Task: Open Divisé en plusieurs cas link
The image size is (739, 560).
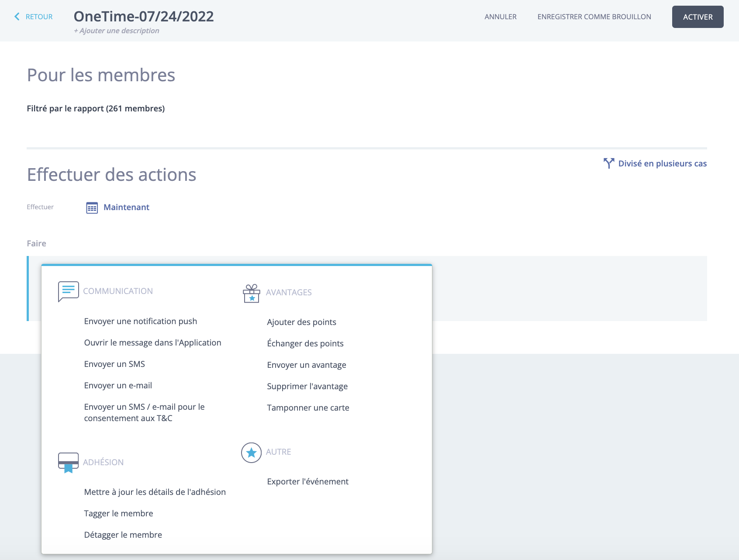Action: [x=662, y=163]
